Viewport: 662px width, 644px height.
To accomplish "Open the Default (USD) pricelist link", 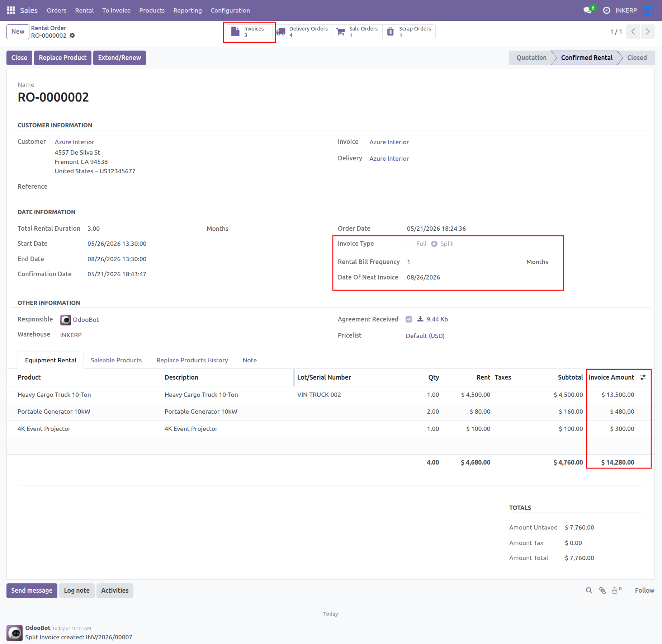I will (x=425, y=336).
